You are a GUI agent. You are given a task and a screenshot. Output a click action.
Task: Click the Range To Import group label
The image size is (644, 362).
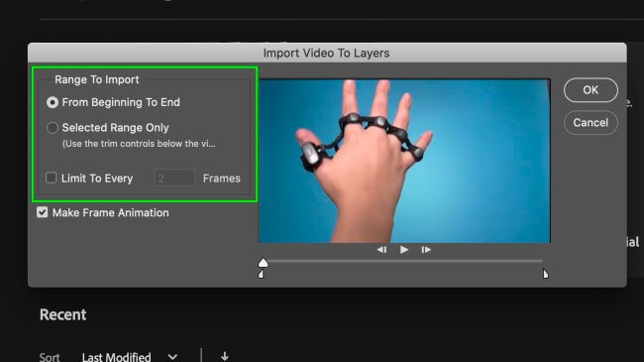click(97, 79)
